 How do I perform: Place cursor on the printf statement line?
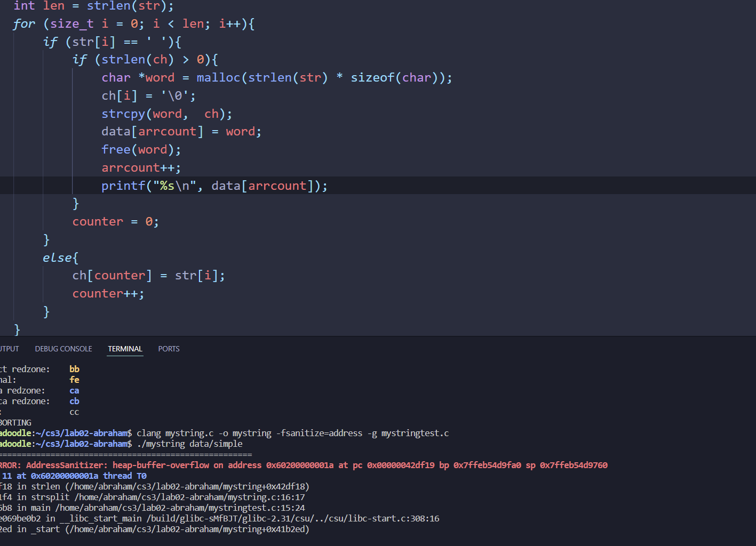(x=214, y=186)
